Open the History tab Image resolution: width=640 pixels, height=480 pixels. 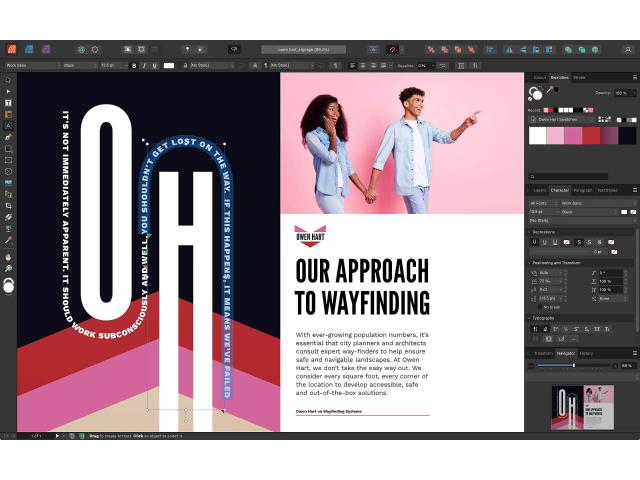click(x=586, y=353)
